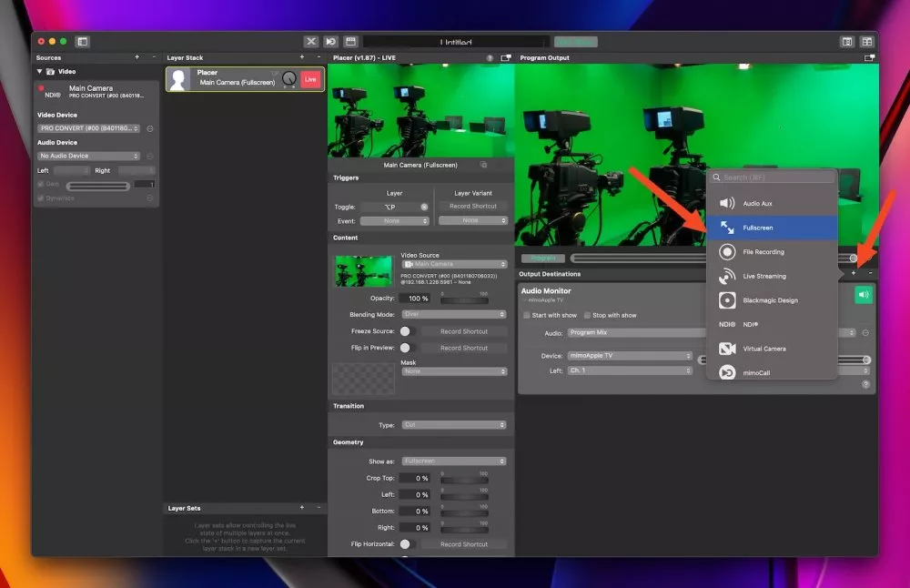Open help for the Placer layer

coord(490,58)
